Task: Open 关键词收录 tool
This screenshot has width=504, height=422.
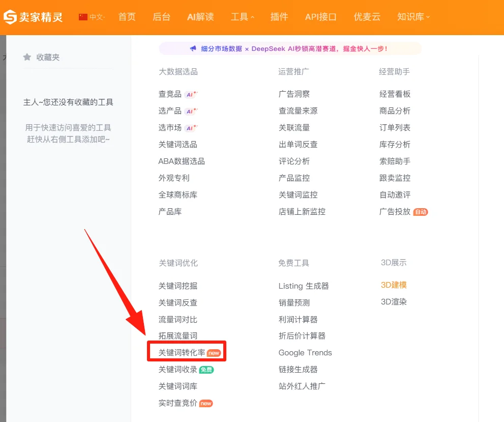Action: [x=178, y=369]
